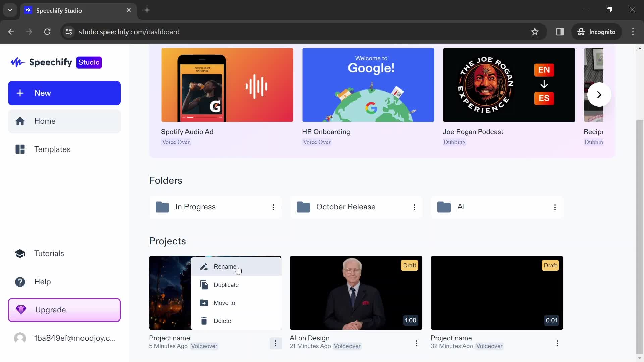This screenshot has height=362, width=644.
Task: Open the AI folder
Action: coord(497,207)
